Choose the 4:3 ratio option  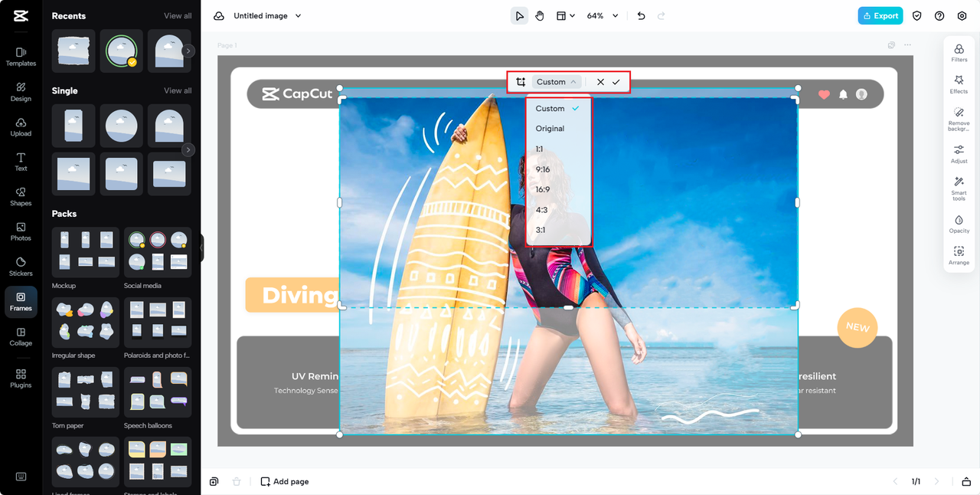coord(558,209)
